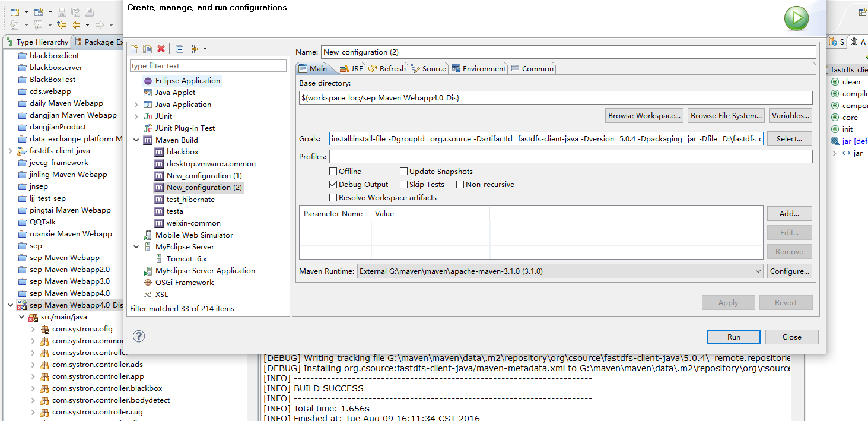Click the Profiles input field

coord(570,156)
